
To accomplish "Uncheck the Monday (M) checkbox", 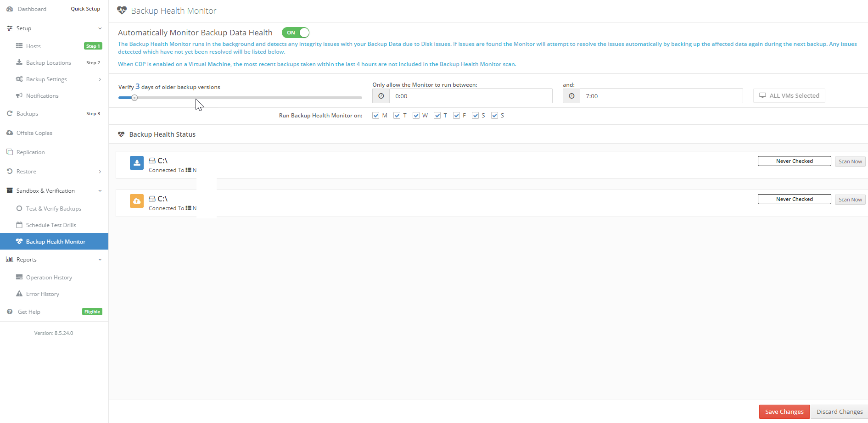I will [376, 116].
